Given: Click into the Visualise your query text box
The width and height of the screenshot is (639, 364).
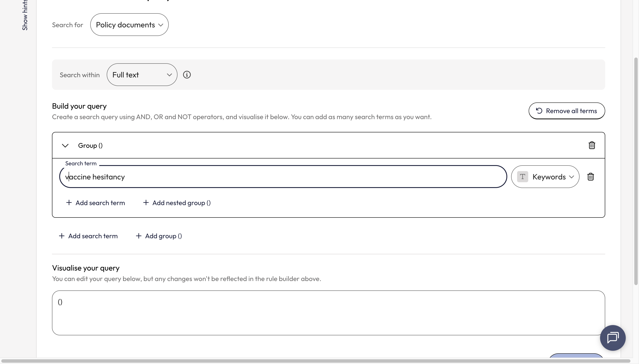Looking at the screenshot, I should coord(328,313).
